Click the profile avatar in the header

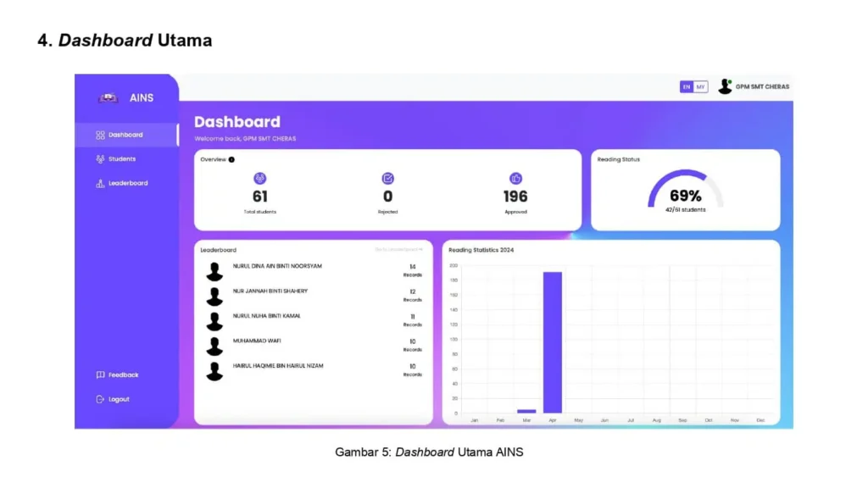point(725,86)
